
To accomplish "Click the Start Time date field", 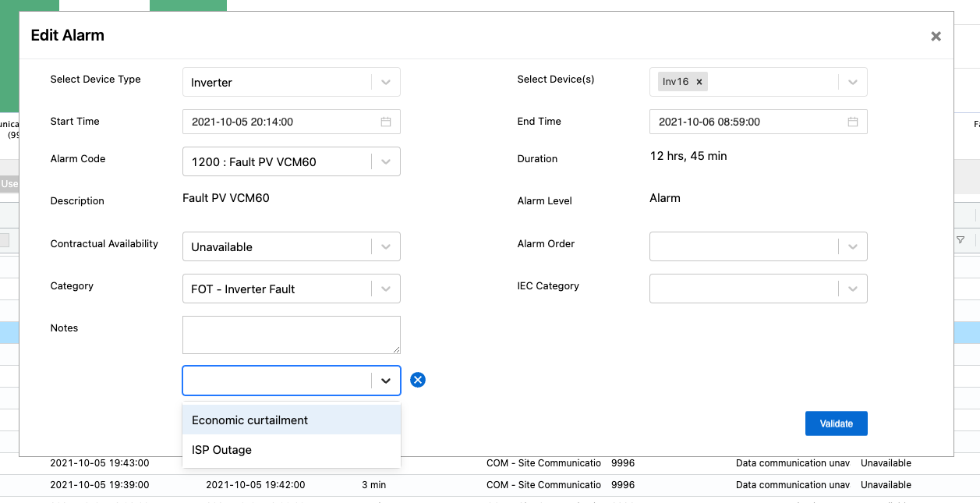I will tap(292, 122).
